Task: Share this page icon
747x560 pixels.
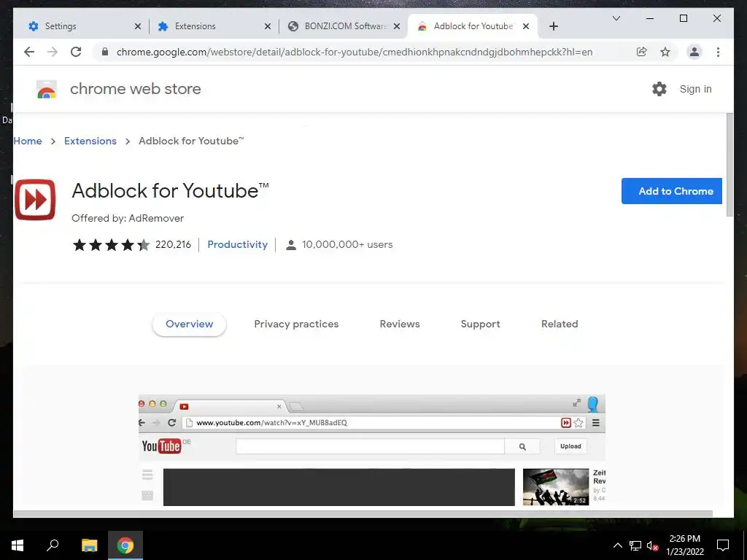Action: [x=642, y=52]
